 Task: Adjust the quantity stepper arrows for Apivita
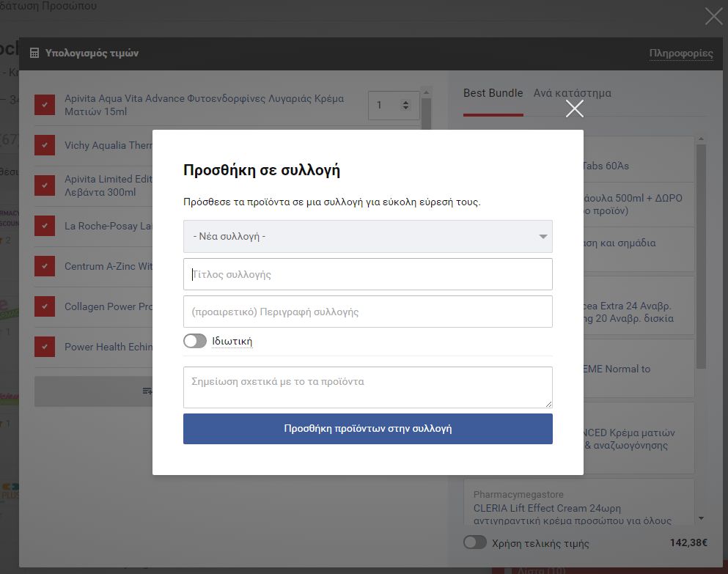pyautogui.click(x=405, y=105)
